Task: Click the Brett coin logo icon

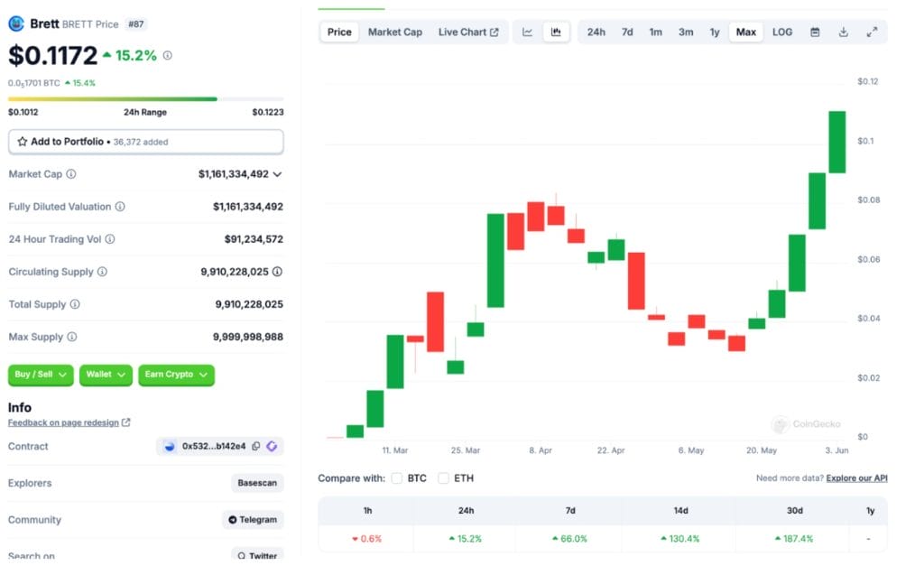Action: coord(16,23)
